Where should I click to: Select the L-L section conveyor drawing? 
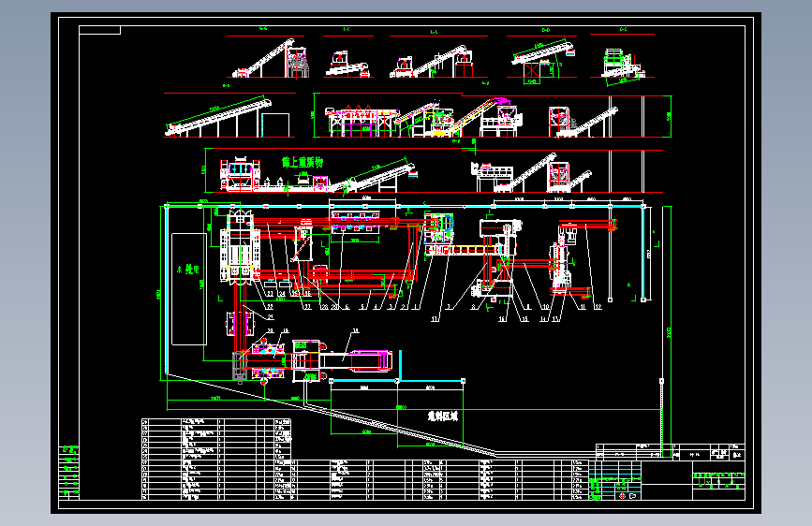click(432, 62)
